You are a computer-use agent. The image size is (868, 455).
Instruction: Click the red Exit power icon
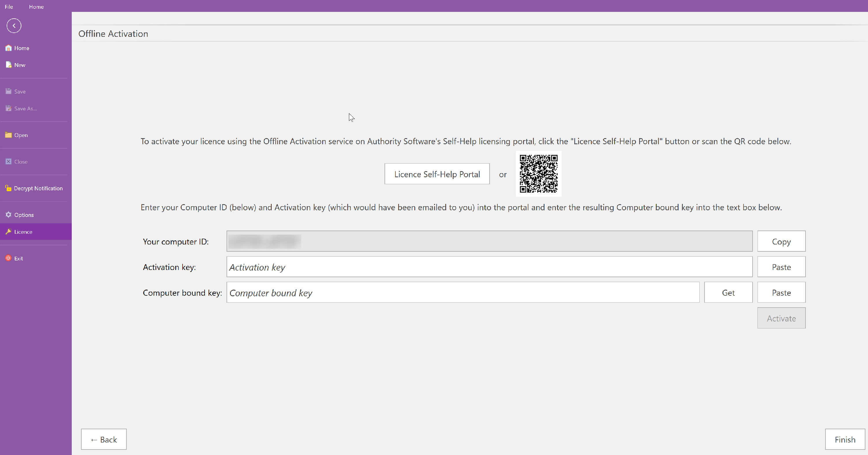tap(8, 258)
